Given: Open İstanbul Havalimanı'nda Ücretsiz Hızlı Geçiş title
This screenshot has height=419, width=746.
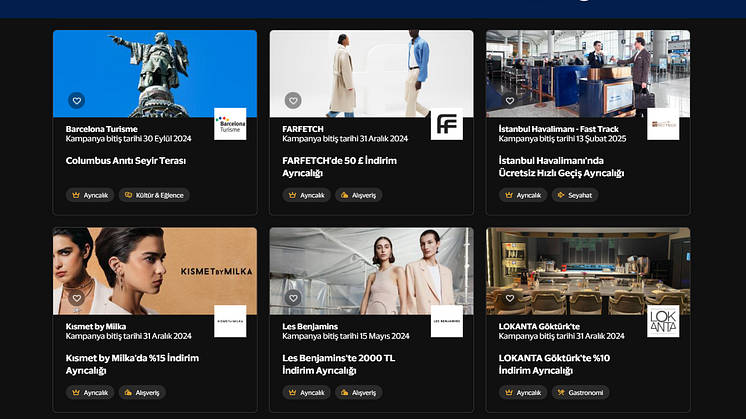Looking at the screenshot, I should [561, 167].
